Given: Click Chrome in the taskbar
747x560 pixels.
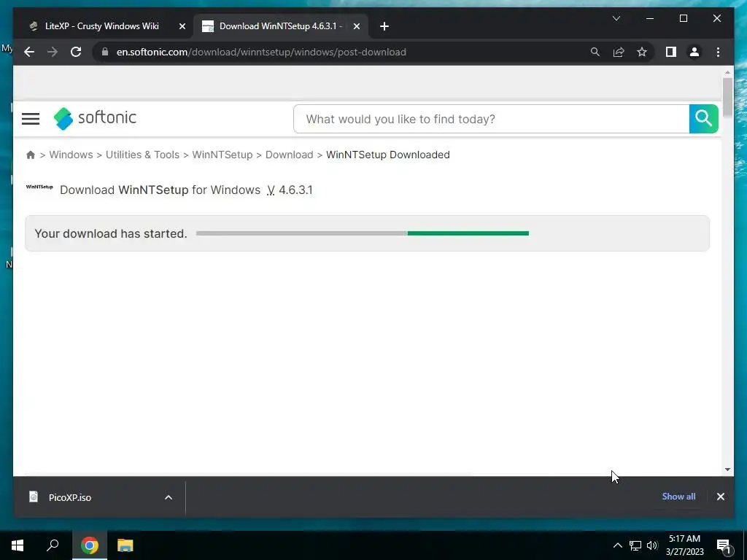Looking at the screenshot, I should coord(89,545).
